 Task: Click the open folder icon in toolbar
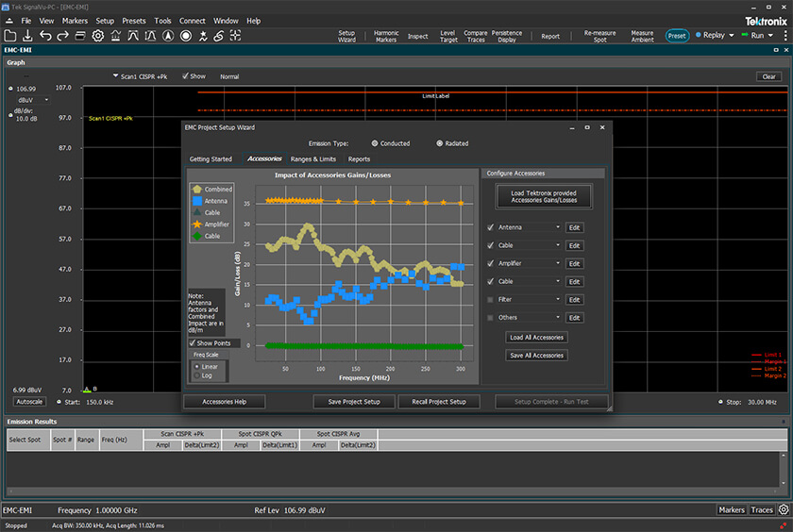point(8,36)
